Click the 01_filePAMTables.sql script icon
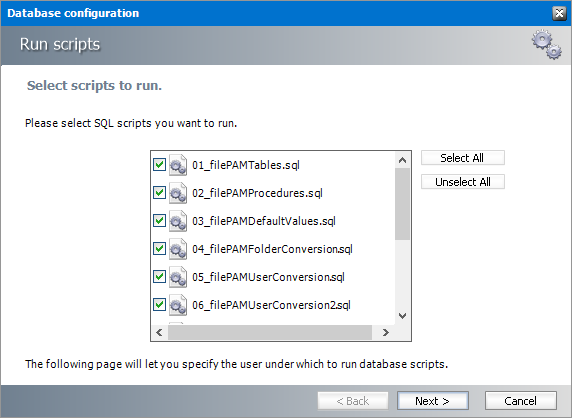 (178, 165)
